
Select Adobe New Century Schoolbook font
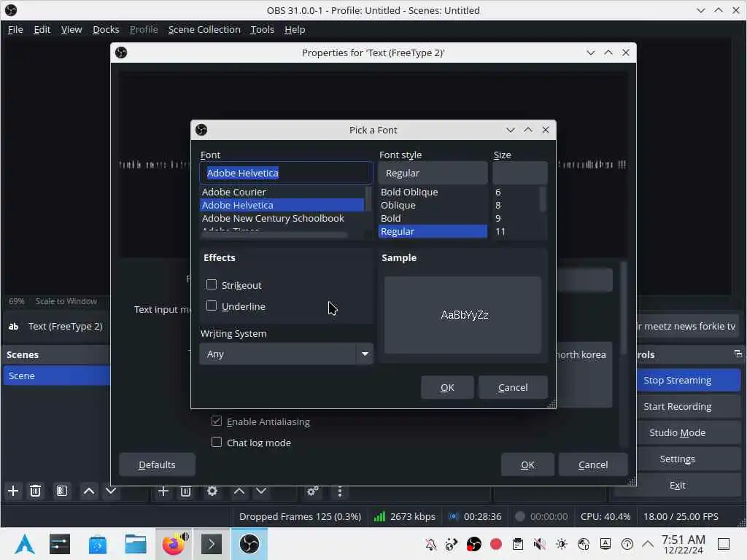[x=282, y=218]
